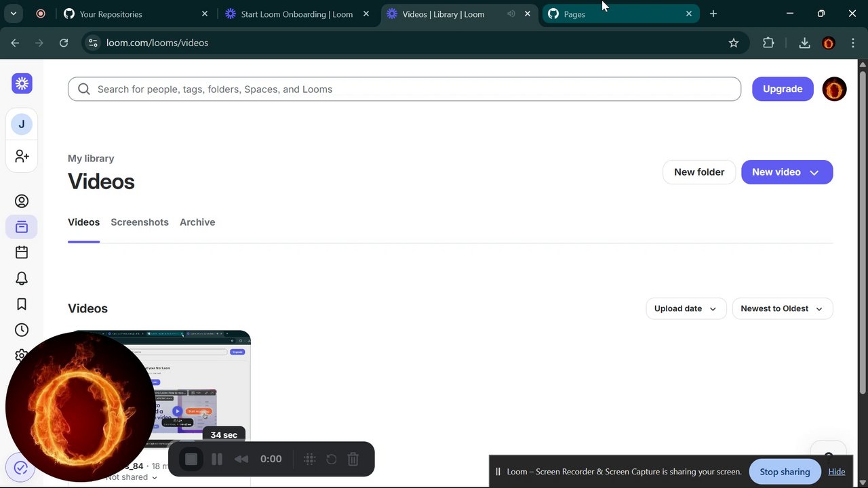Click the address bar URL loom.com/looms/videos
Image resolution: width=868 pixels, height=488 pixels.
point(157,43)
